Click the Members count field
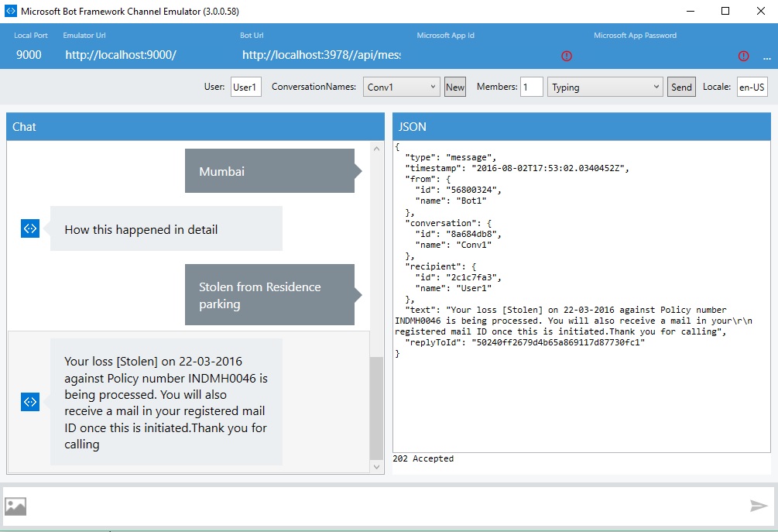 point(531,87)
